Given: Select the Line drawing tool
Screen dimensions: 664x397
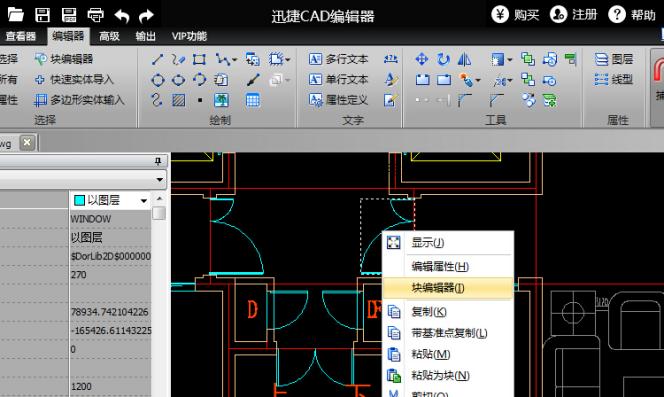Looking at the screenshot, I should pos(158,59).
